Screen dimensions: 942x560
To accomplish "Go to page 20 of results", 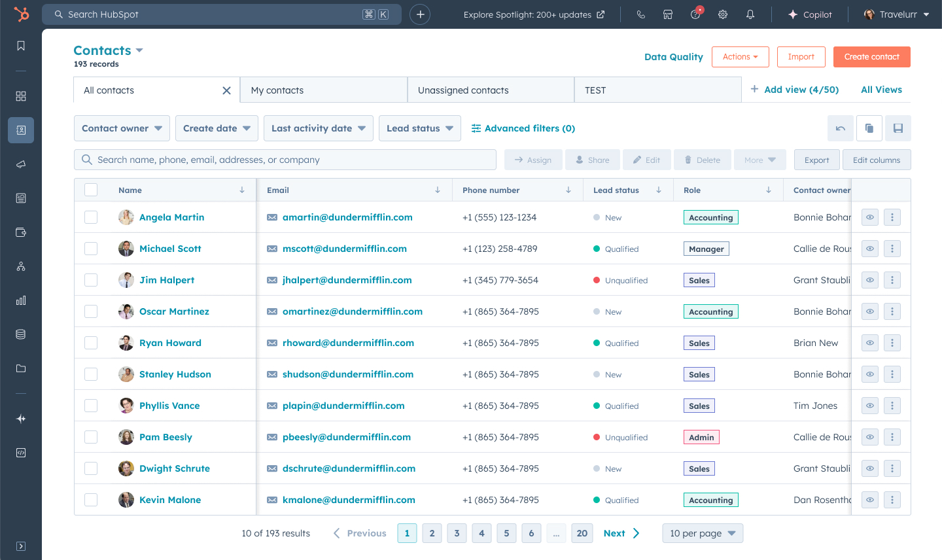I will pyautogui.click(x=582, y=533).
